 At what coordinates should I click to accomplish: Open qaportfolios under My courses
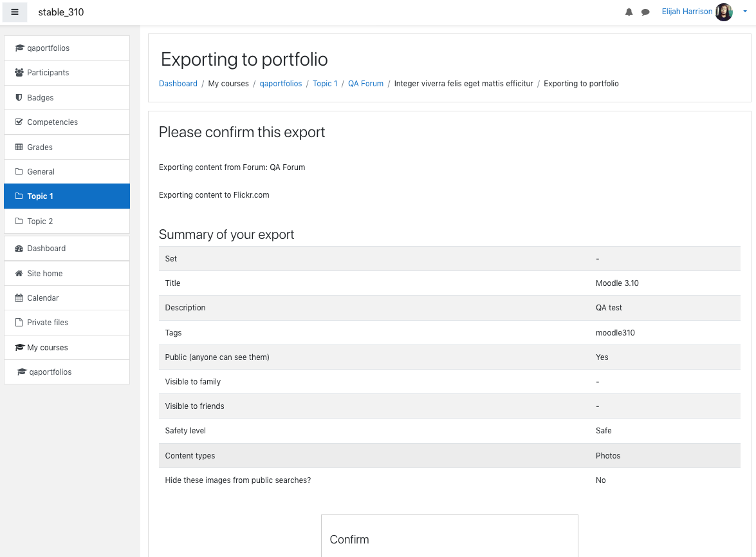tap(67, 372)
